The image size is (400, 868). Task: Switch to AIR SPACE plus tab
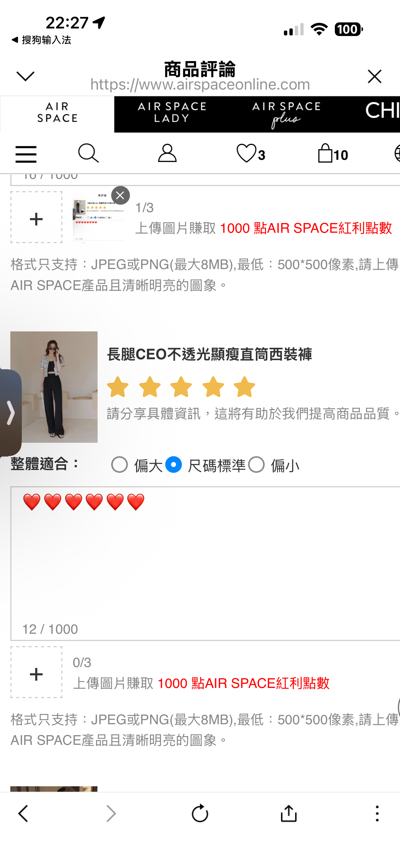(x=286, y=114)
